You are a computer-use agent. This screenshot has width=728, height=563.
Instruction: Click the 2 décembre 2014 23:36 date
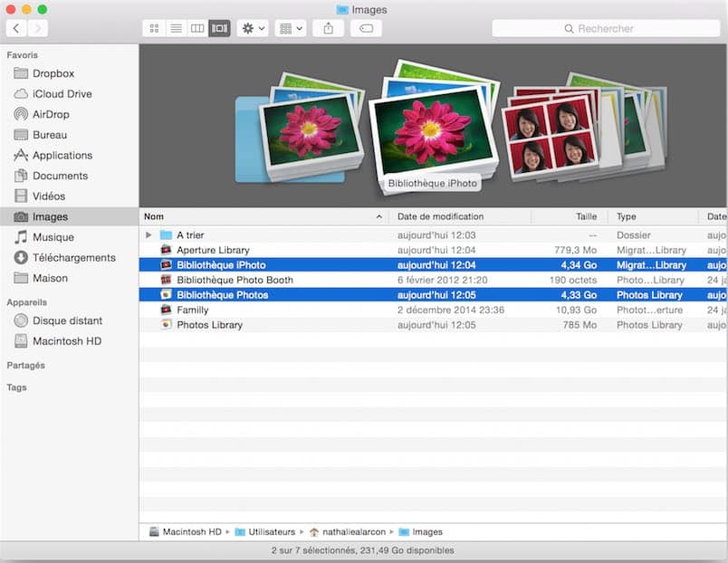(x=450, y=310)
